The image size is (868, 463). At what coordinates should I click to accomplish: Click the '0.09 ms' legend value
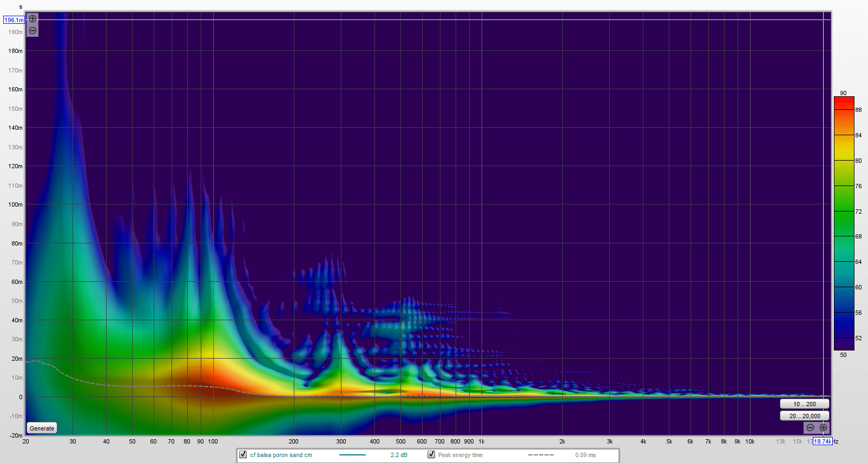pos(586,455)
